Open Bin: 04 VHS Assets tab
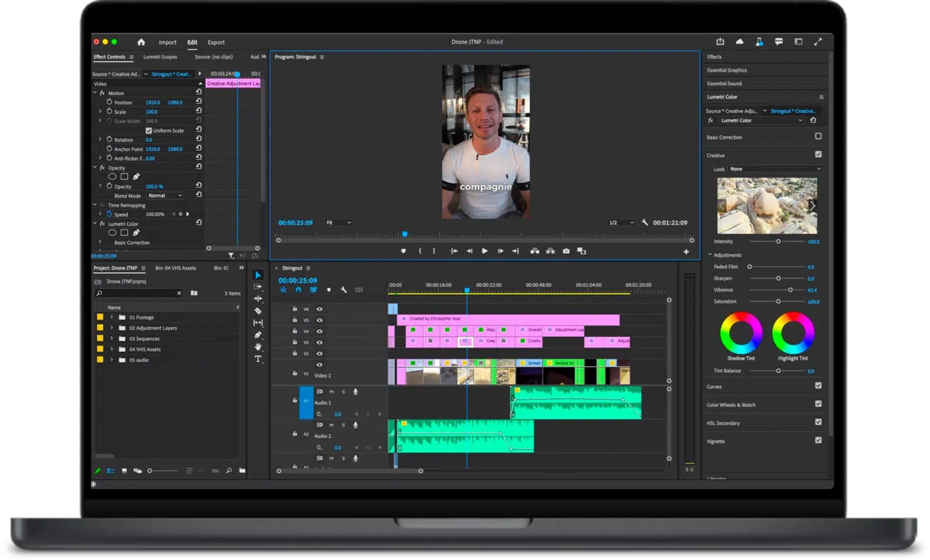Viewport: 930px width, 560px height. pyautogui.click(x=176, y=268)
